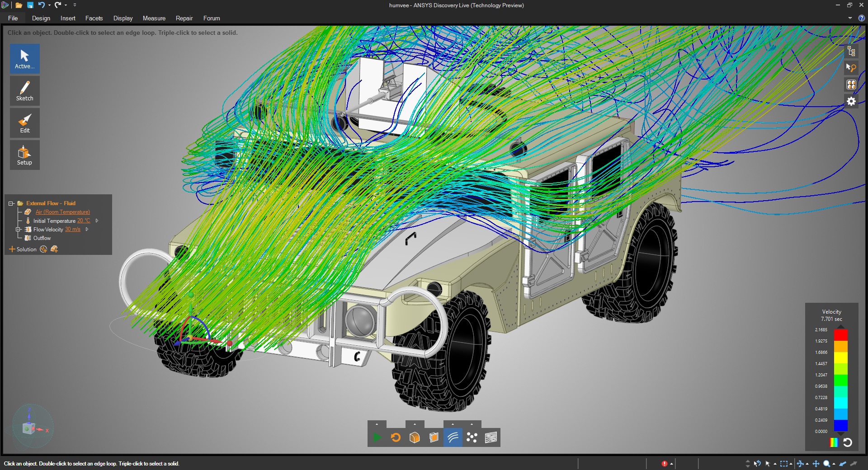Screen dimensions: 868x470
Task: Select the Active tool in the left toolbar
Action: [24, 59]
